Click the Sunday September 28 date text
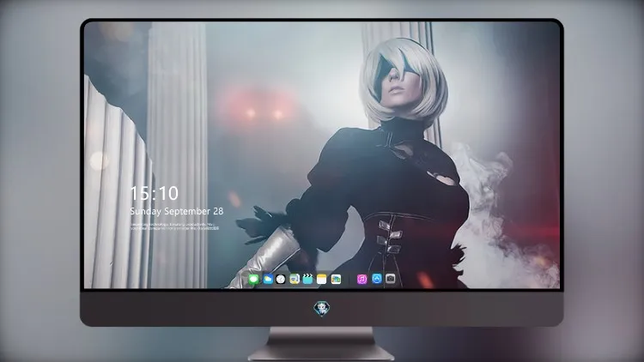The image size is (644, 362). pyautogui.click(x=177, y=211)
